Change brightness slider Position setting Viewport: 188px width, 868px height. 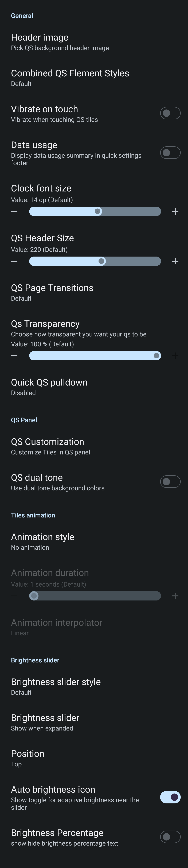28,758
